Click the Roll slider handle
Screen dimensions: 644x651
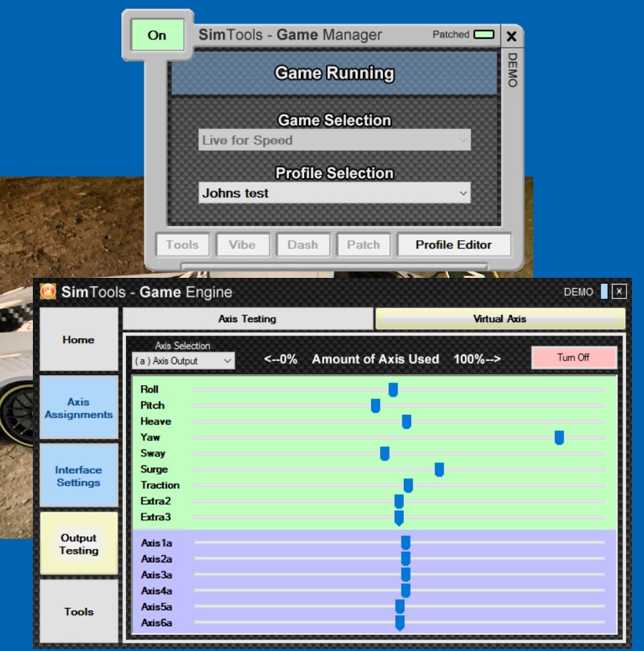tap(393, 390)
